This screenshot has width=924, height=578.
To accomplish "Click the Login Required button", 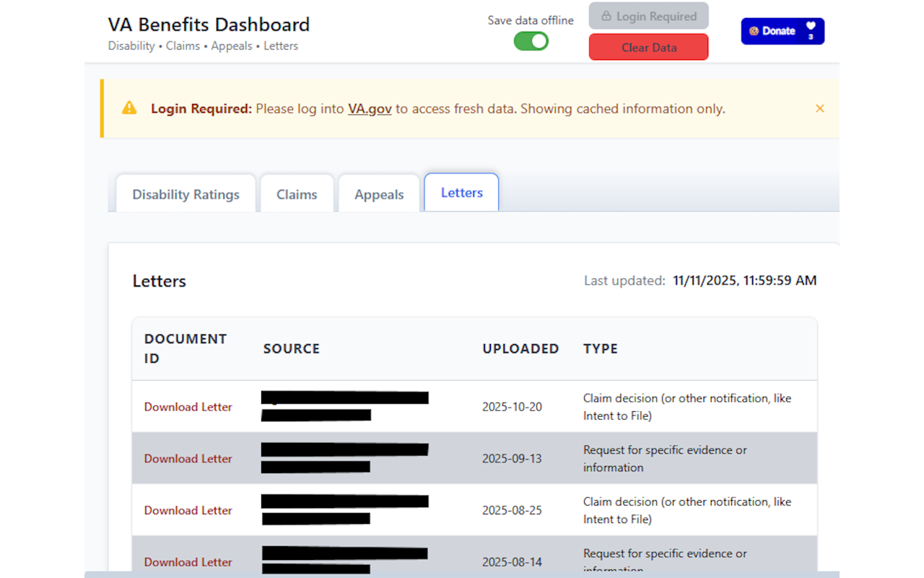I will pyautogui.click(x=648, y=16).
